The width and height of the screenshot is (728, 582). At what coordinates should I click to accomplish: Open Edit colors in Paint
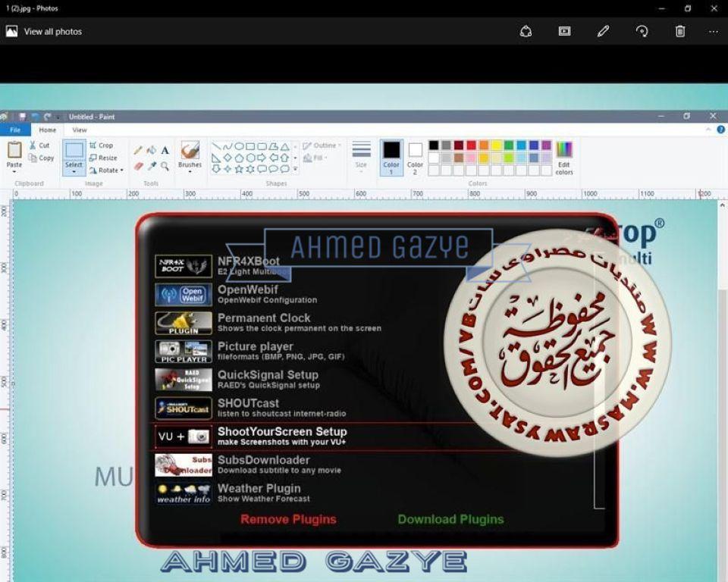click(x=564, y=158)
